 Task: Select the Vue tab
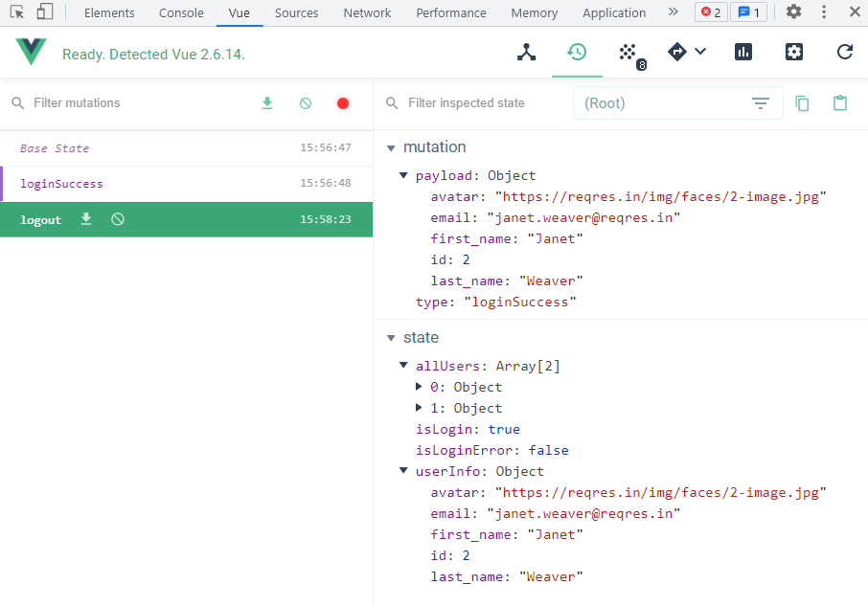240,12
